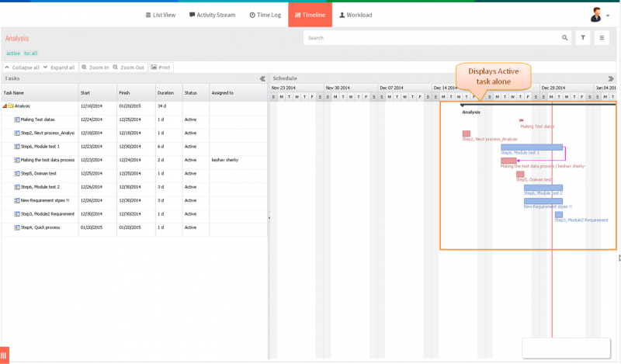
Task: Click the Zoom Out magnifier button
Action: (129, 68)
